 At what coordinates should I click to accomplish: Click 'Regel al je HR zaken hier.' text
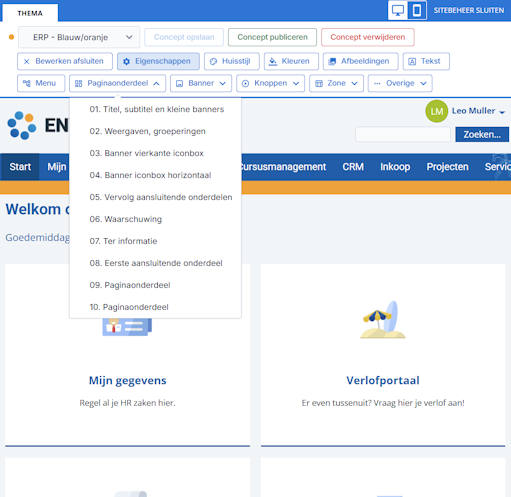[x=127, y=403]
